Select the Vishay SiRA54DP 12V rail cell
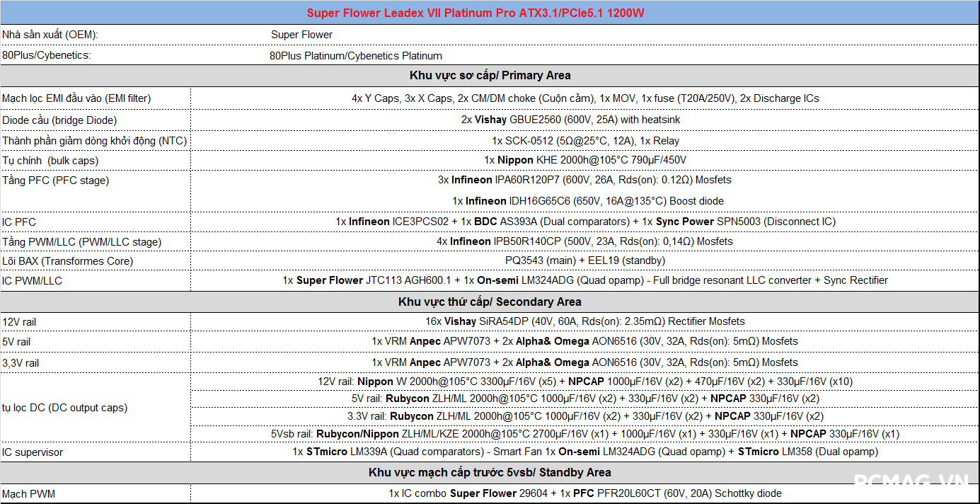The image size is (980, 504). (584, 322)
